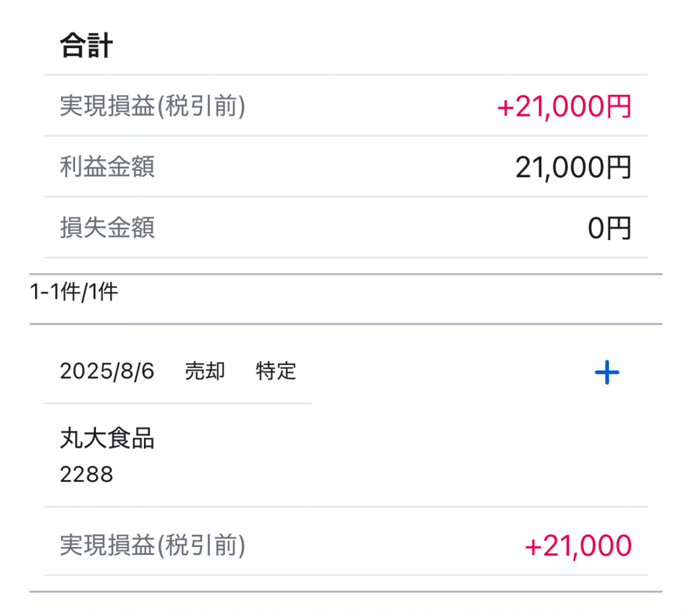This screenshot has width=692, height=616.
Task: Click the 利益金額 label
Action: point(107,167)
